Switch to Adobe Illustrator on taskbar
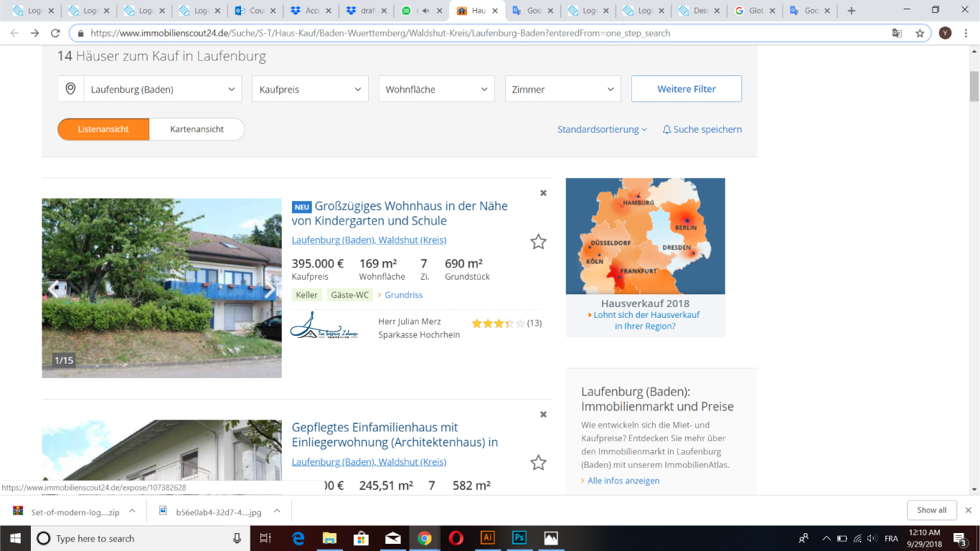This screenshot has width=980, height=551. [x=488, y=538]
